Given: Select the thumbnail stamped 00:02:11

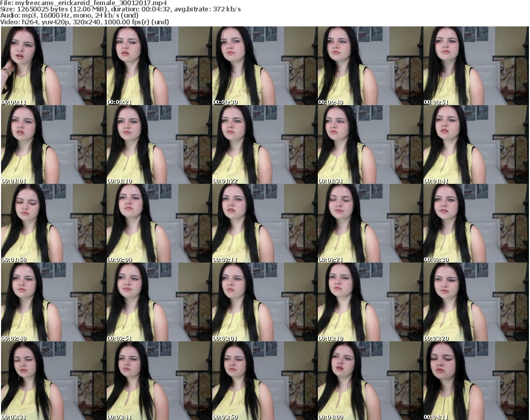Looking at the screenshot, I should coord(264,224).
